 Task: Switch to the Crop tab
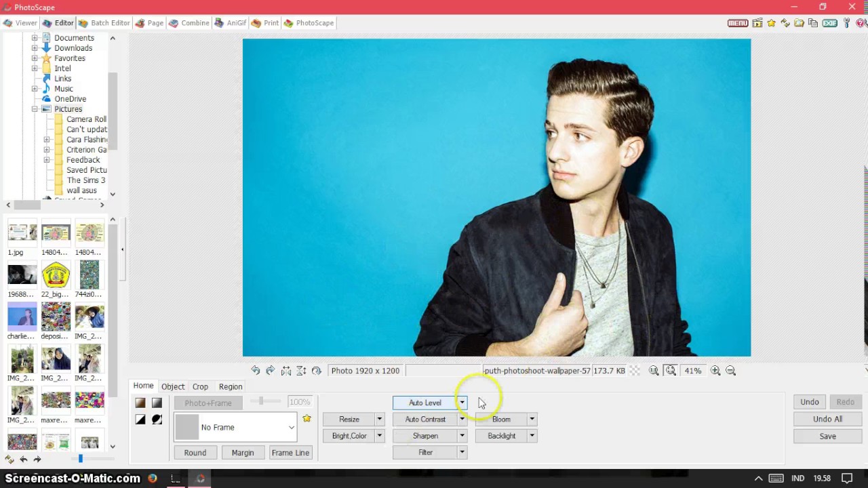click(x=200, y=386)
